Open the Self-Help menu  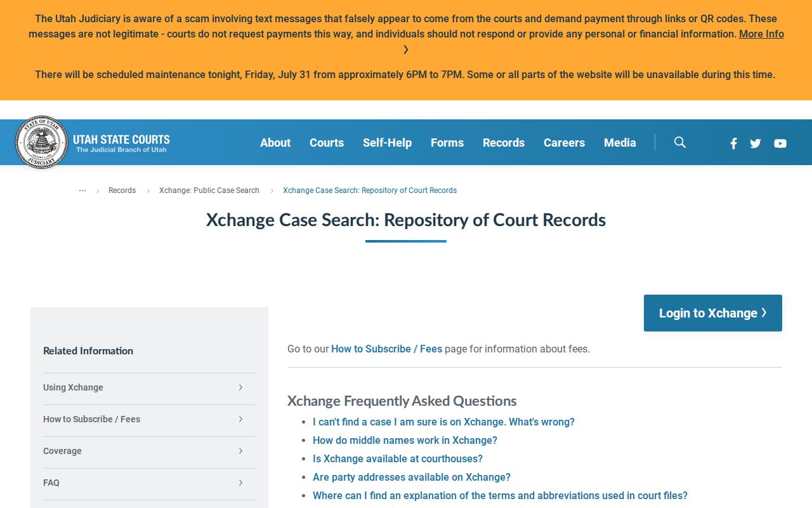click(387, 143)
